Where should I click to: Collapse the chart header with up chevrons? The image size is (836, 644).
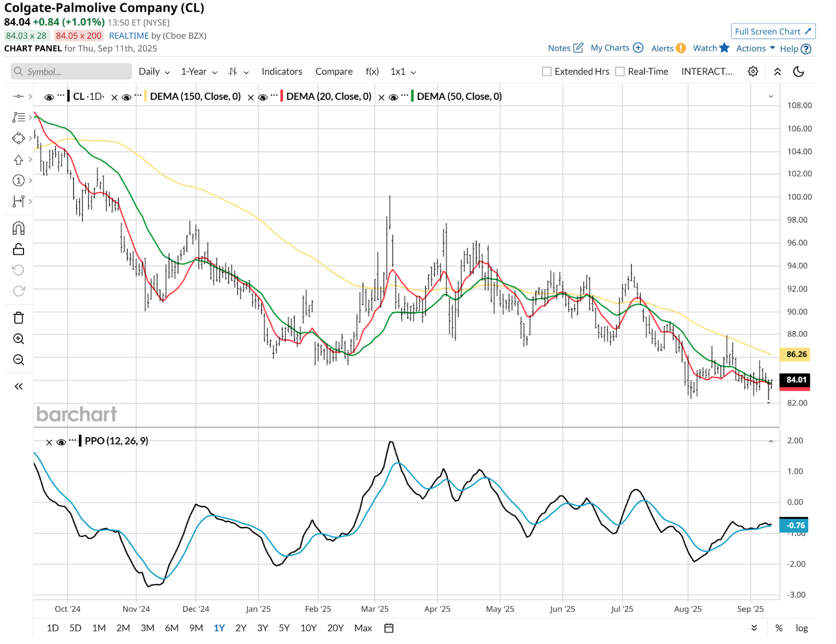777,72
